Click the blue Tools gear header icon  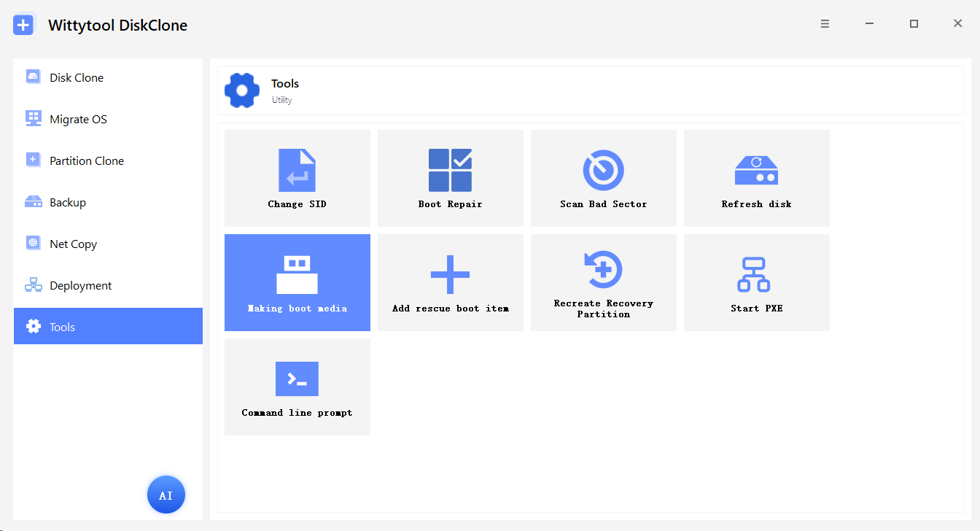coord(242,90)
